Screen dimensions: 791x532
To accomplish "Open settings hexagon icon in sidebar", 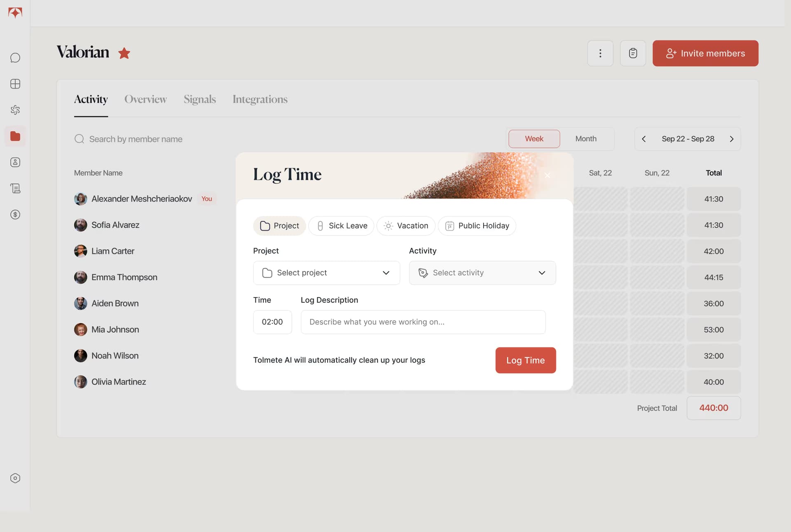I will pyautogui.click(x=15, y=478).
